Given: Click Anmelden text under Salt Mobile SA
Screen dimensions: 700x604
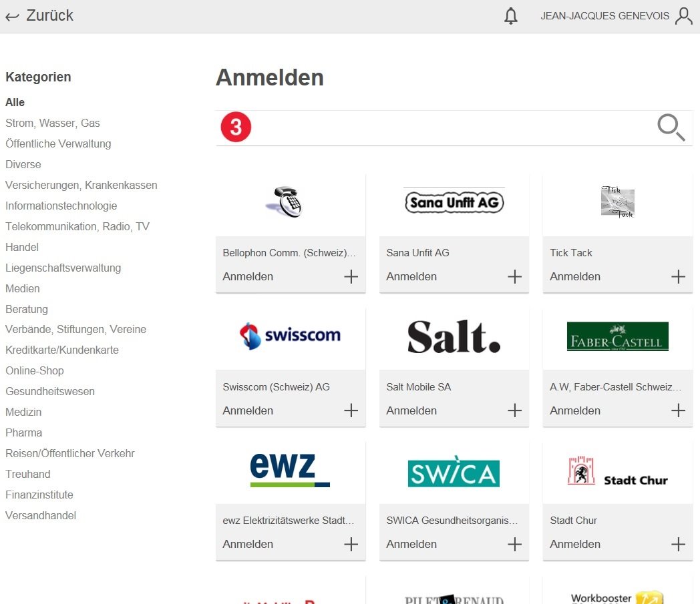Looking at the screenshot, I should point(411,410).
